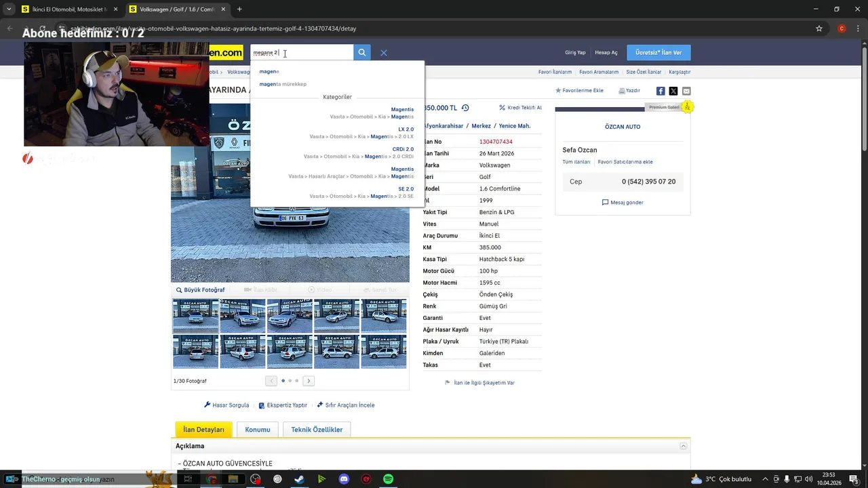Screen dimensions: 868x488
Task: Switch to the İkinci El Otomobil browser tab
Action: (x=68, y=9)
